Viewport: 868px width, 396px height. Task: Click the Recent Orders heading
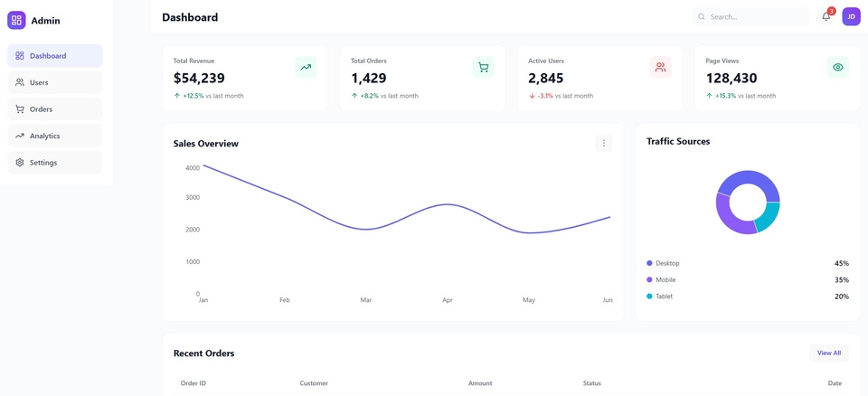coord(203,354)
